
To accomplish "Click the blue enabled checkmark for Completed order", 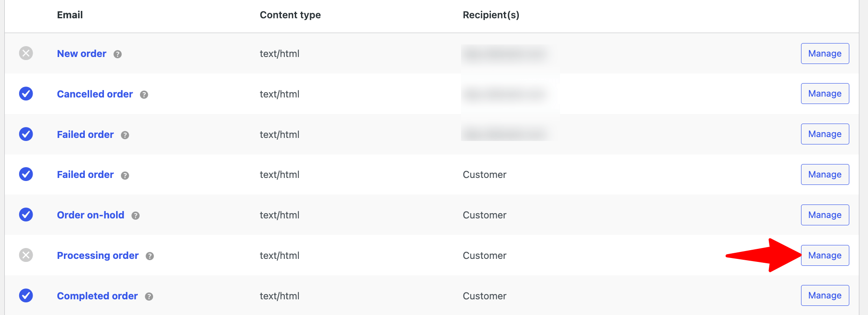I will coord(26,295).
